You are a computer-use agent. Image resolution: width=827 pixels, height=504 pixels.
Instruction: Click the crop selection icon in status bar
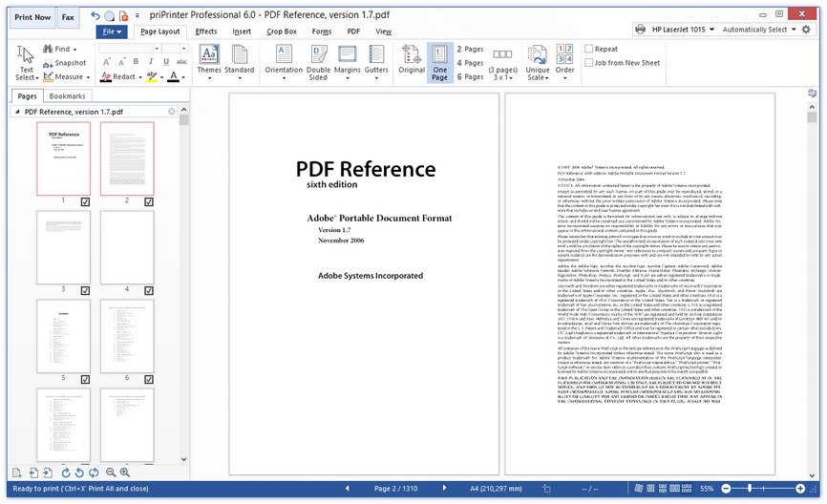546,489
